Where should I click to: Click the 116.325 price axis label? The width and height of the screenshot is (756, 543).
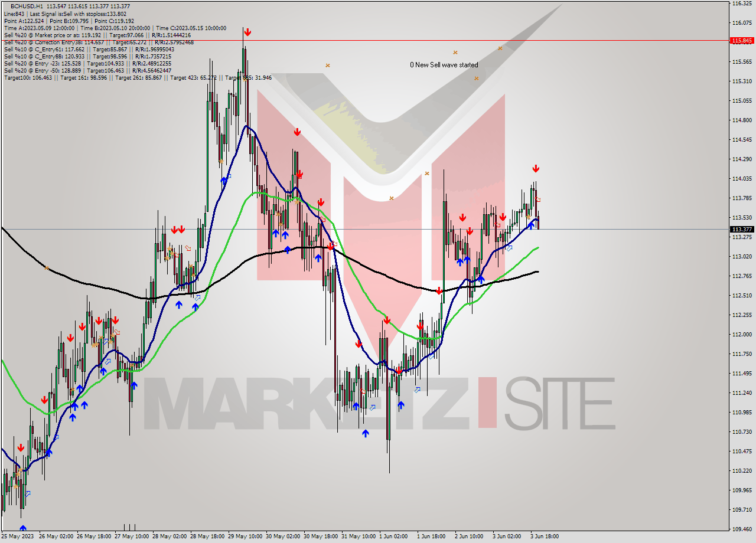[741, 4]
